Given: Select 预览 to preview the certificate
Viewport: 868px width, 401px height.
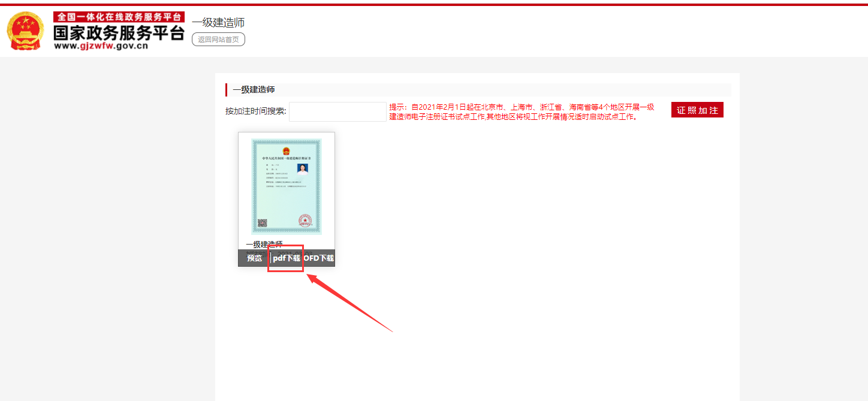Looking at the screenshot, I should [254, 258].
